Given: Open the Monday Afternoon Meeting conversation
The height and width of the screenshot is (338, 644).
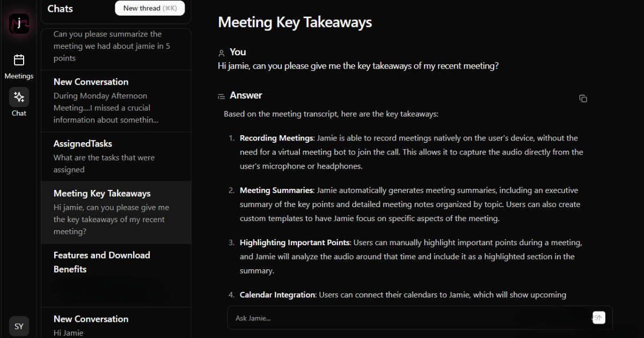Looking at the screenshot, I should pos(116,101).
